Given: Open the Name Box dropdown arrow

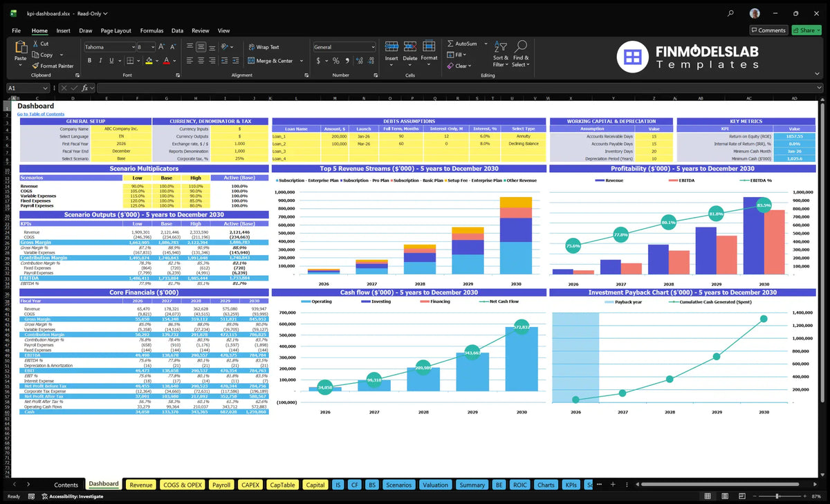Looking at the screenshot, I should (46, 88).
